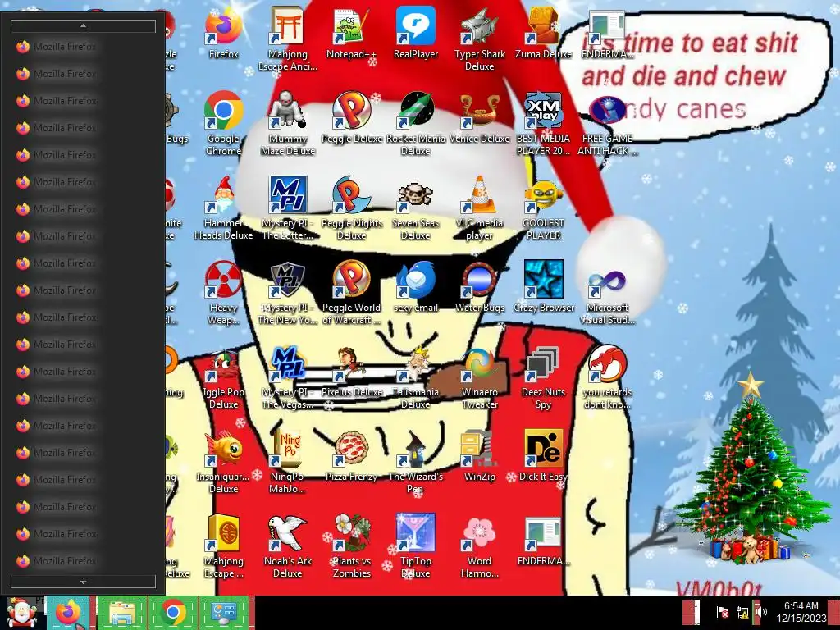The height and width of the screenshot is (630, 840).
Task: Launch Rocket Mania Deluxe icon
Action: 416,123
